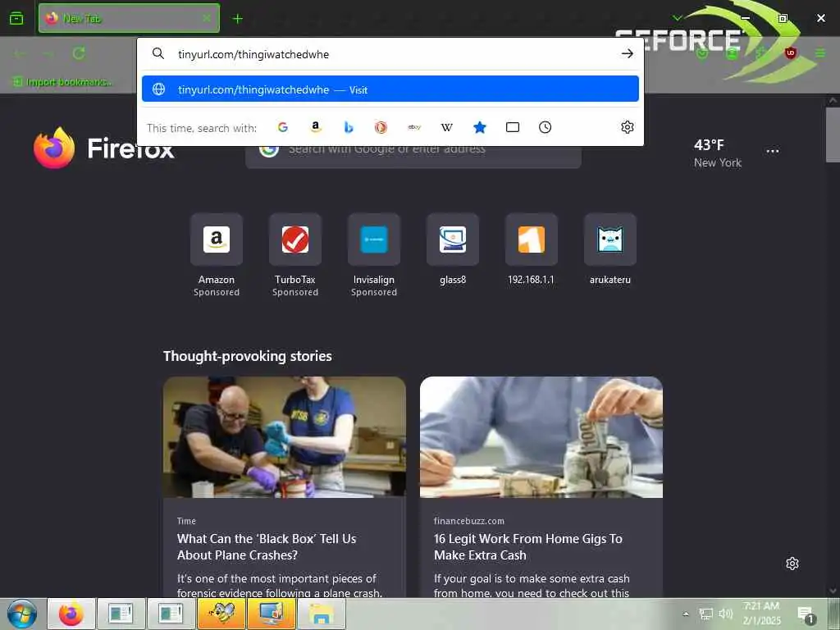
Task: Open the Extensions puzzle toolbar icon
Action: 761,53
